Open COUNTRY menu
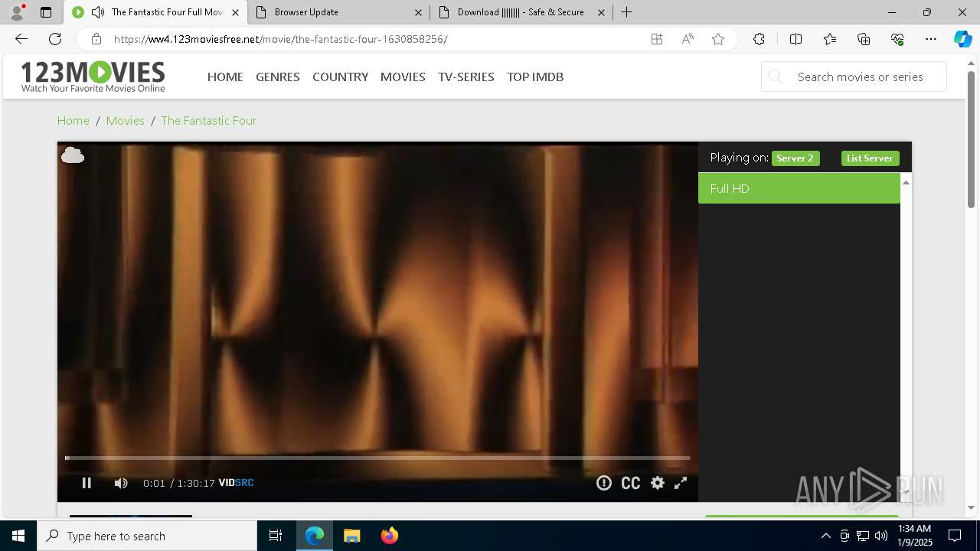The height and width of the screenshot is (551, 980). click(340, 77)
